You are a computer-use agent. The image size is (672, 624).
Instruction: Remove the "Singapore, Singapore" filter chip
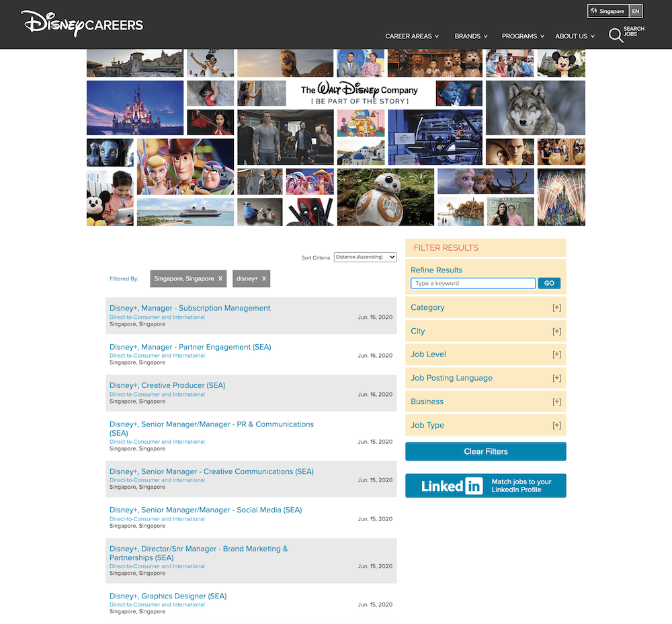click(220, 278)
